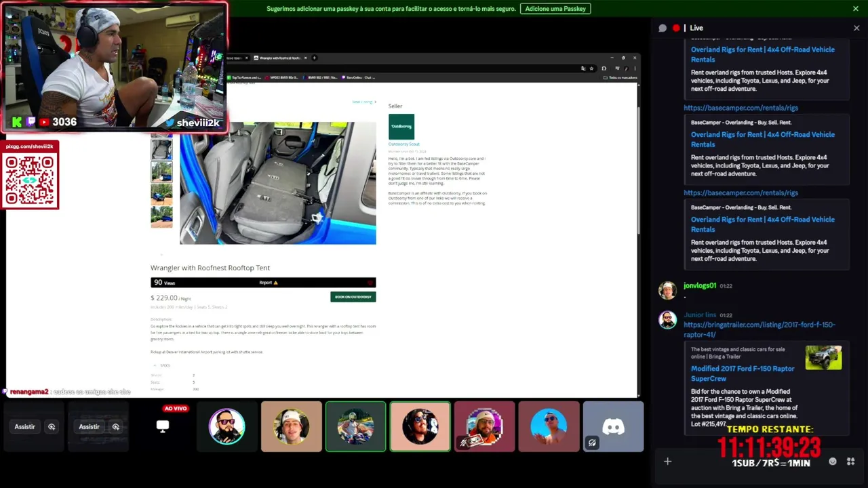
Task: Click the plus attachment button in chat
Action: click(667, 462)
